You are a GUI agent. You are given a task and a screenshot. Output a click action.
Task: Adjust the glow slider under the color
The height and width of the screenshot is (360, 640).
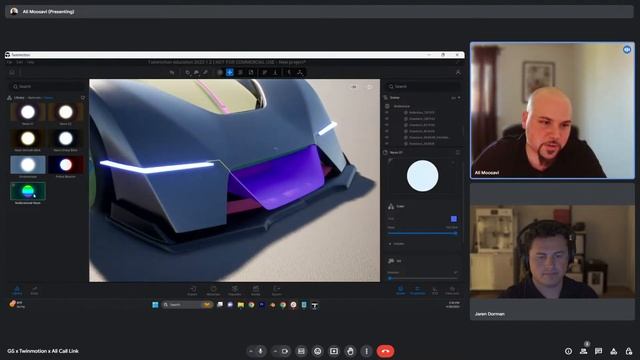click(x=422, y=233)
